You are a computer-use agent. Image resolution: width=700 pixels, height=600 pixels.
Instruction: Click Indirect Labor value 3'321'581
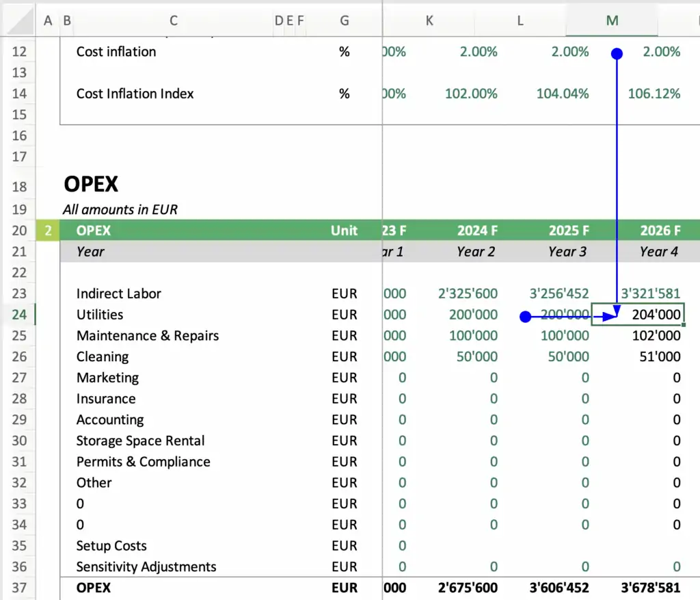coord(651,294)
